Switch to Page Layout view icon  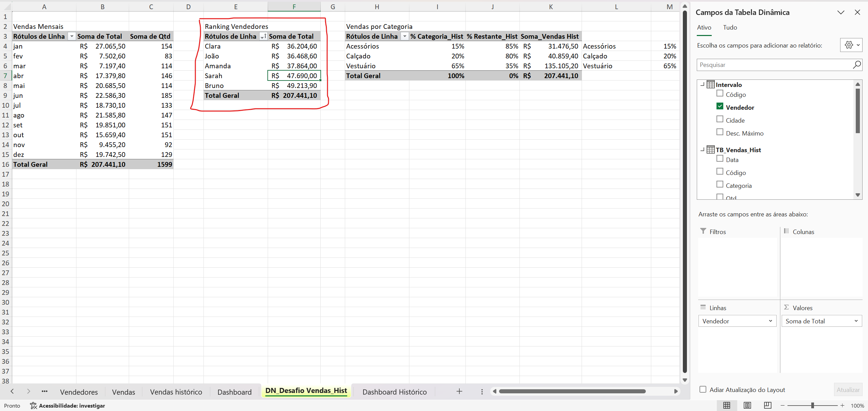pos(747,405)
